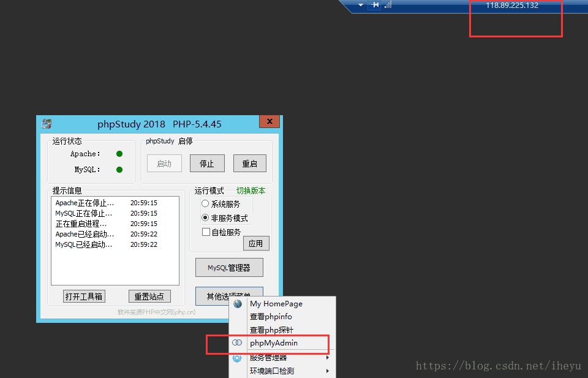Select the 系统服务 radio button

point(205,203)
